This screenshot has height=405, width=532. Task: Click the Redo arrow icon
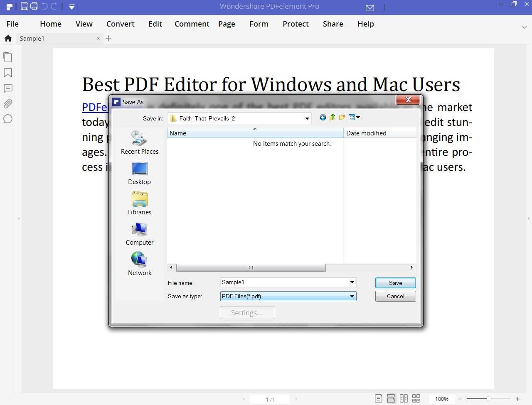[x=54, y=6]
